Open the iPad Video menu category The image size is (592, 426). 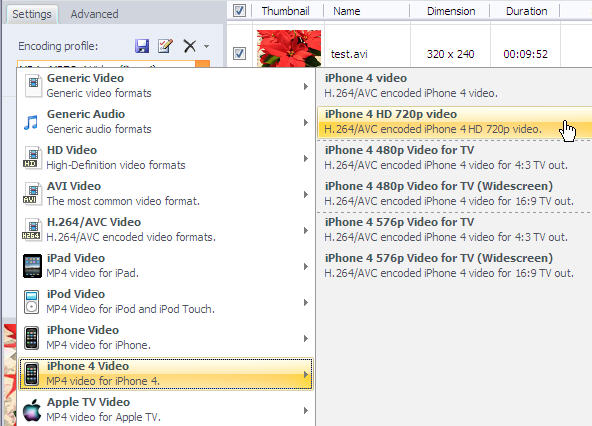166,265
